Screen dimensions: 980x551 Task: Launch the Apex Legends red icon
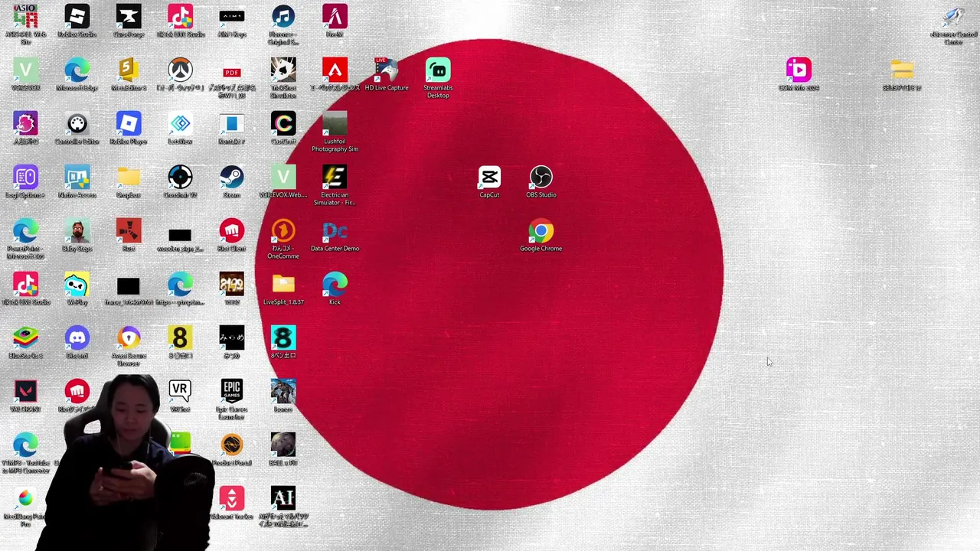335,70
